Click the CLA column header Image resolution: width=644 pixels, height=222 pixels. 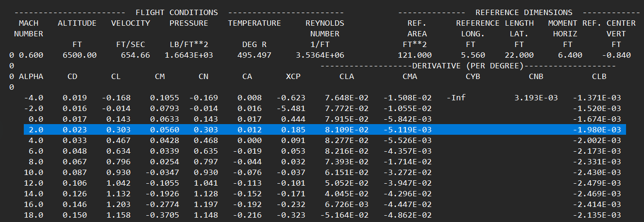point(347,77)
